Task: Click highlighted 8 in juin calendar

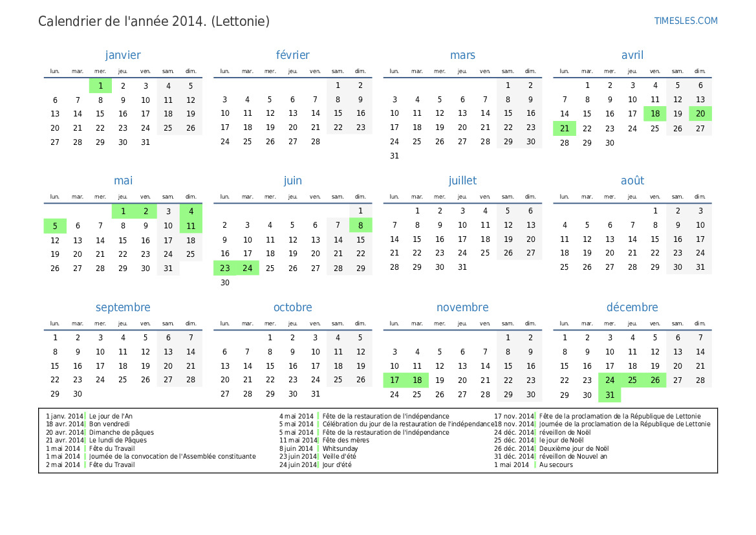Action: click(x=361, y=225)
